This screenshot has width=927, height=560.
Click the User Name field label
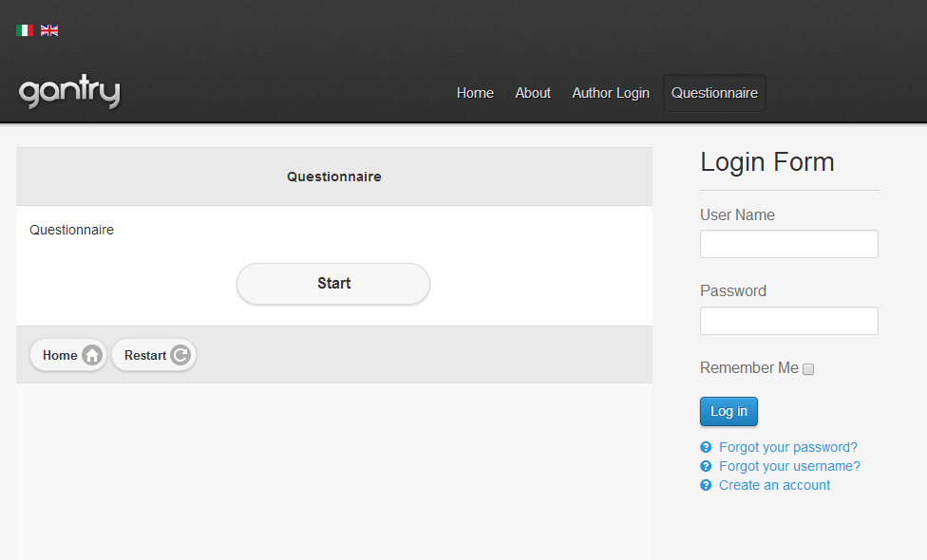737,215
